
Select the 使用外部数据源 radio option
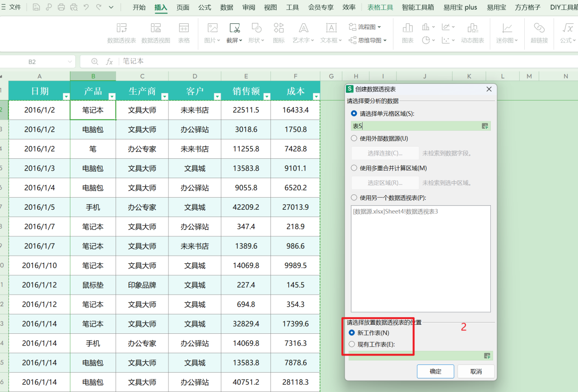354,138
